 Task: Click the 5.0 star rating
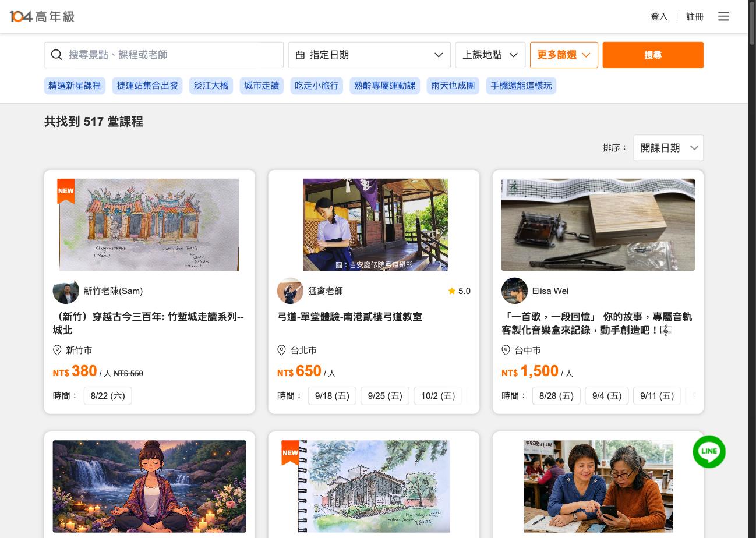[x=459, y=291]
